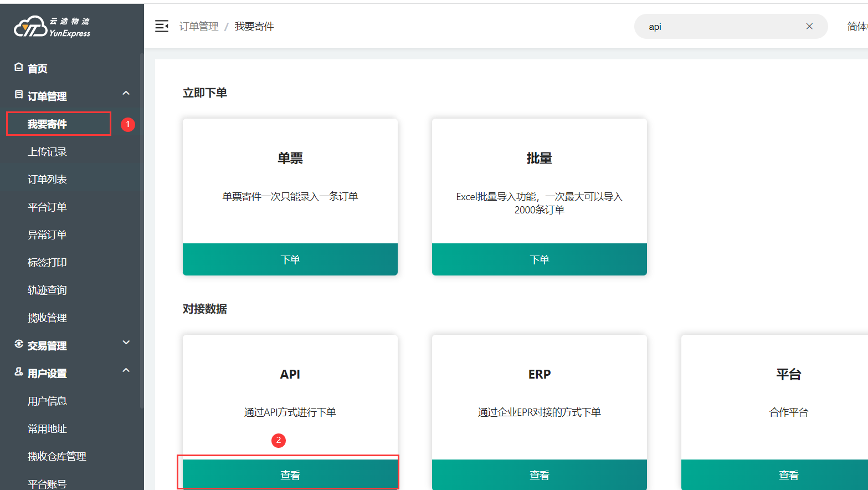868x490 pixels.
Task: Open 异常订单 in the sidebar
Action: coord(47,235)
